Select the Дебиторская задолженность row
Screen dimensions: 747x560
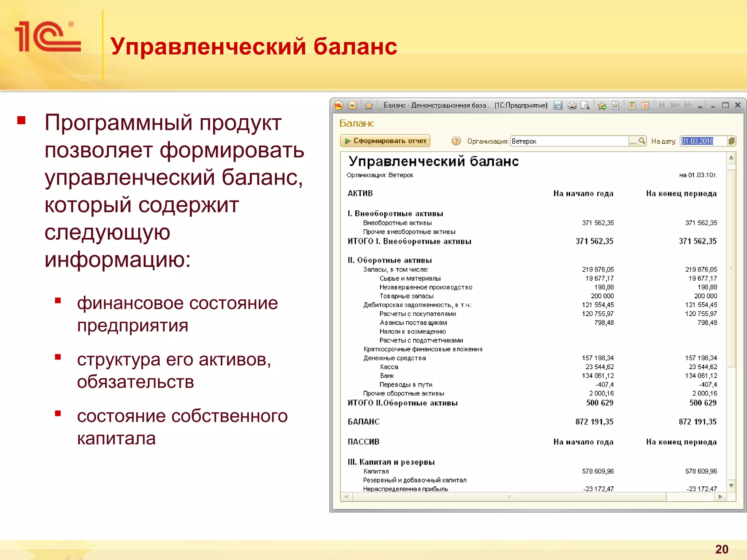[533, 305]
